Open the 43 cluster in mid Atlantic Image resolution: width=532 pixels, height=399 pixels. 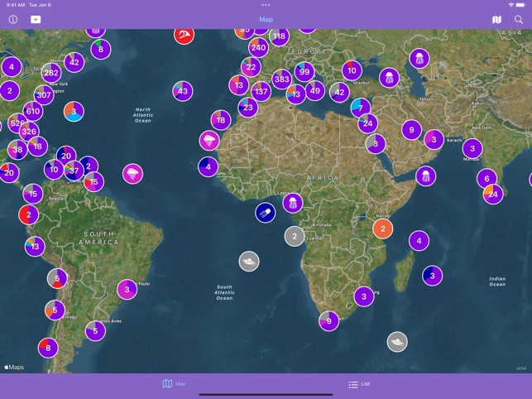[183, 91]
